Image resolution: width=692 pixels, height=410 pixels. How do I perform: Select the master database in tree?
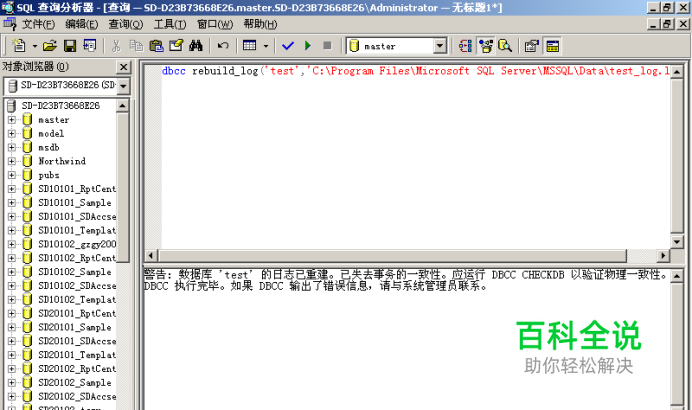pos(53,120)
